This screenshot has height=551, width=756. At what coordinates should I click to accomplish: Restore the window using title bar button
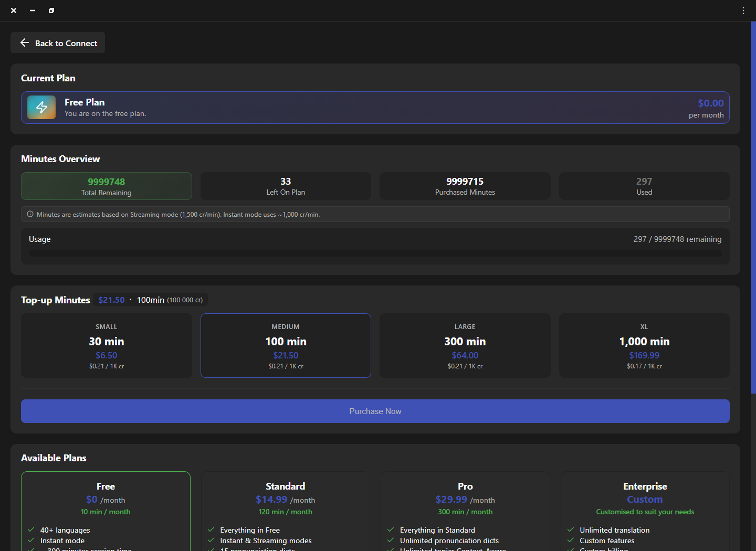(51, 10)
